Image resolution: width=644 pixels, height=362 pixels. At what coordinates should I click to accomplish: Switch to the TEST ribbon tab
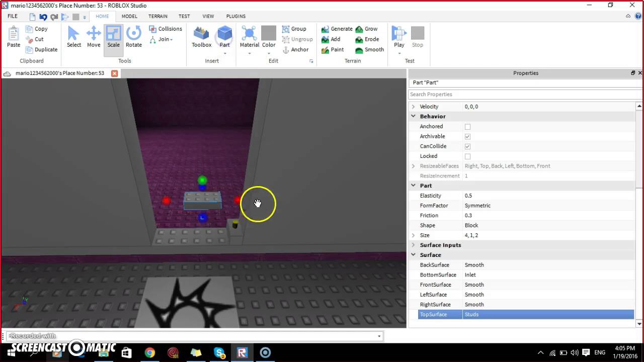point(184,16)
